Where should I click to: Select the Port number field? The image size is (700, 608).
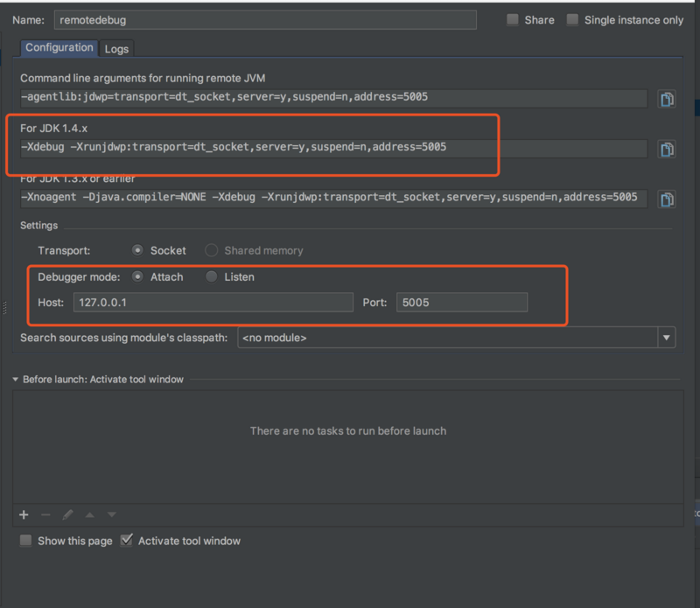click(462, 302)
